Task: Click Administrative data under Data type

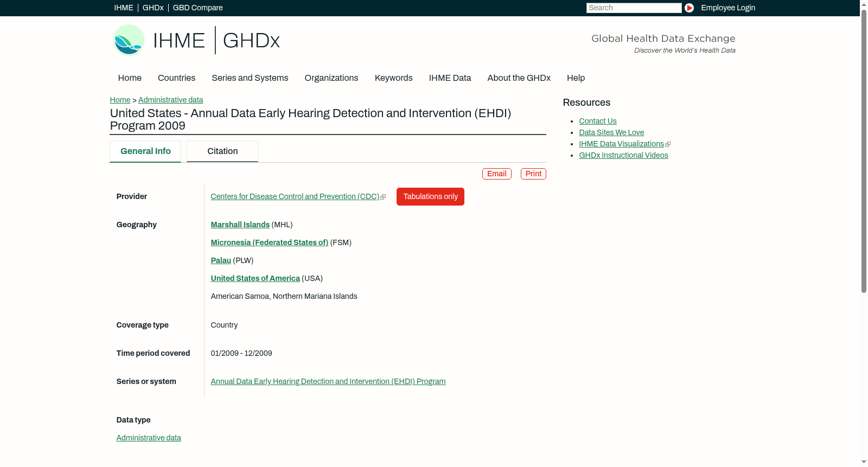Action: pos(149,438)
